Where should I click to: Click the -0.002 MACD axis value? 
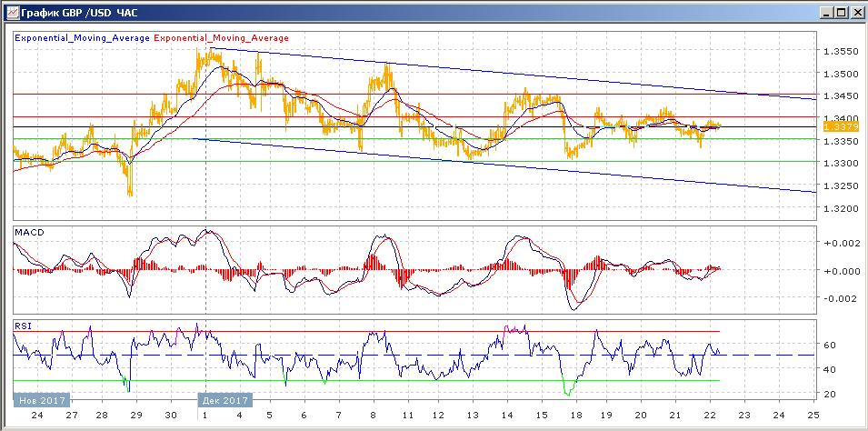840,298
